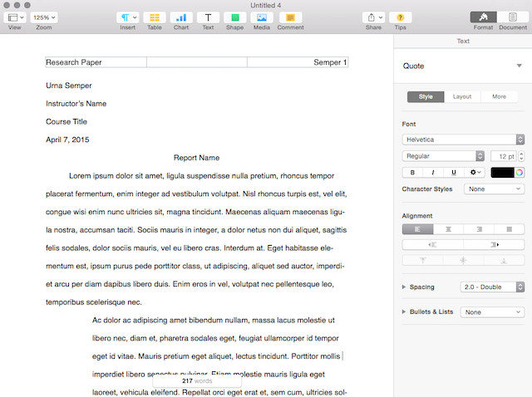The width and height of the screenshot is (532, 397).
Task: Insert a Shape from toolbar
Action: [234, 17]
